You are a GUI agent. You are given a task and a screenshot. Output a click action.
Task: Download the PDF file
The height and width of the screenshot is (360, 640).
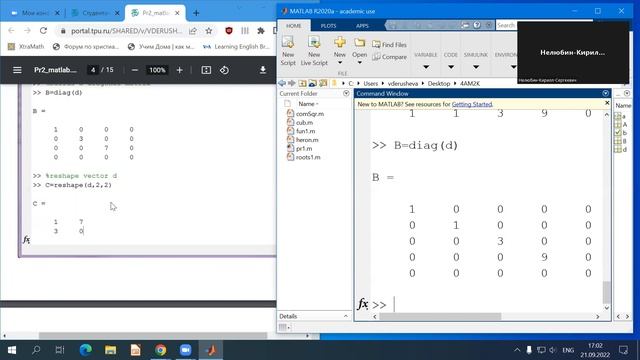263,70
